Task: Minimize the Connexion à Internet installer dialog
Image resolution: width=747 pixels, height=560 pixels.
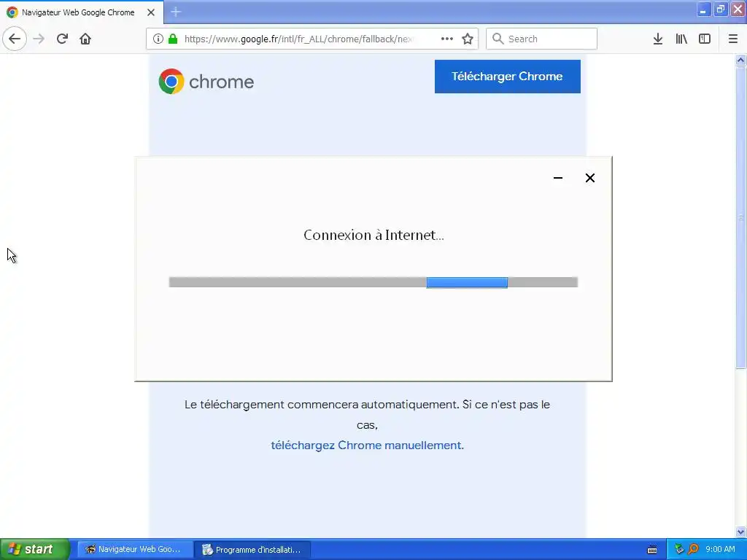Action: (x=558, y=178)
